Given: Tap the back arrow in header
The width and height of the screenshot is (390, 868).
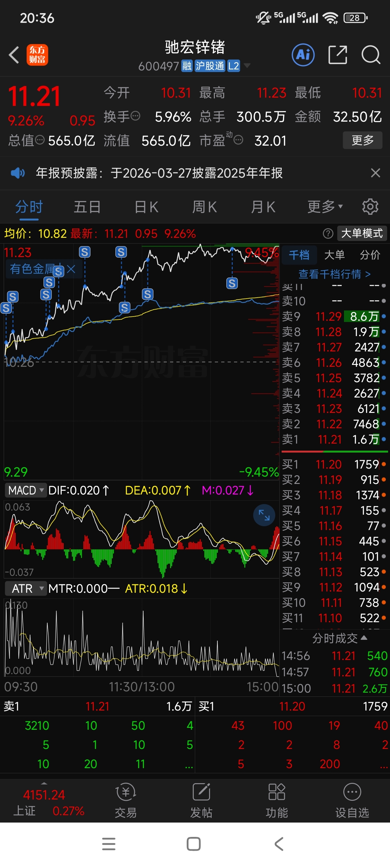Looking at the screenshot, I should coord(14,55).
